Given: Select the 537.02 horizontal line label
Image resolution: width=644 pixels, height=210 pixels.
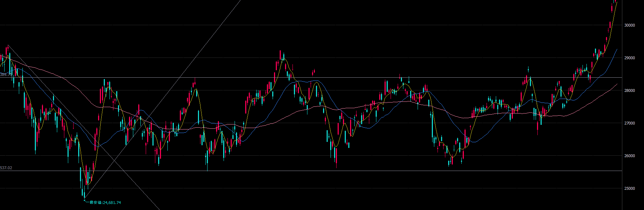Looking at the screenshot, I should [x=6, y=168].
